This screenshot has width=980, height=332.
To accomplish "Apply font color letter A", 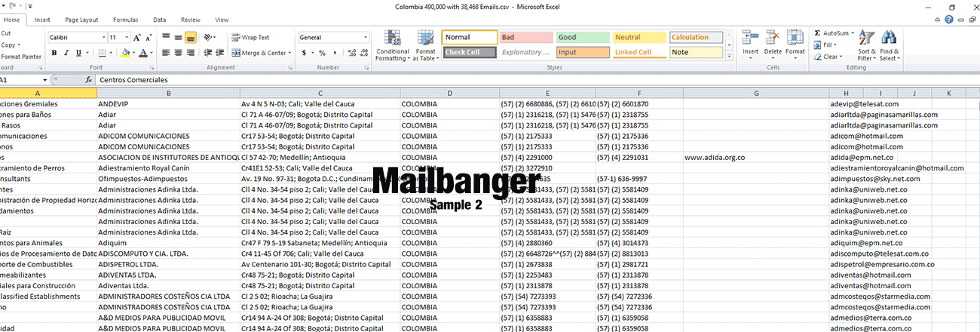I will pyautogui.click(x=143, y=53).
